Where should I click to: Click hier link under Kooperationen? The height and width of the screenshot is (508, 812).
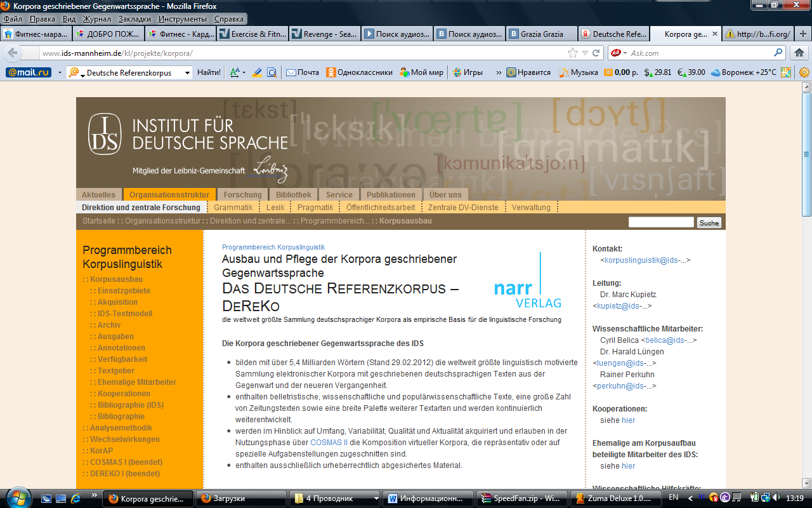(x=628, y=420)
